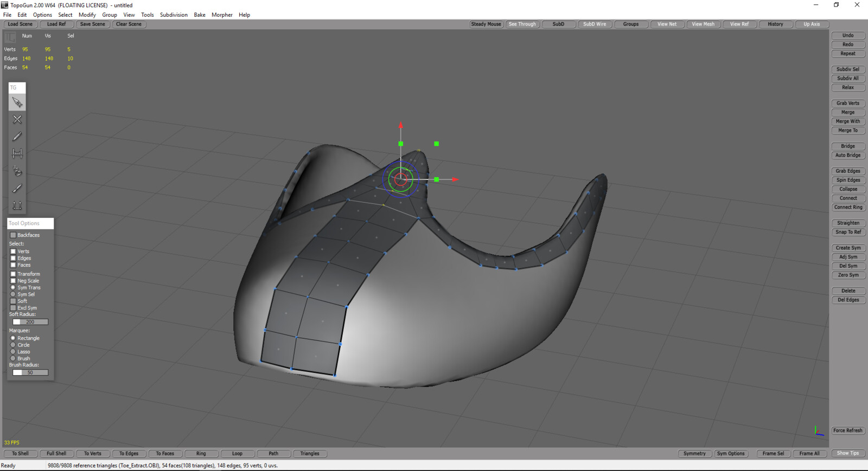868x471 pixels.
Task: Click the TopoGun app icon in title bar
Action: [x=5, y=5]
